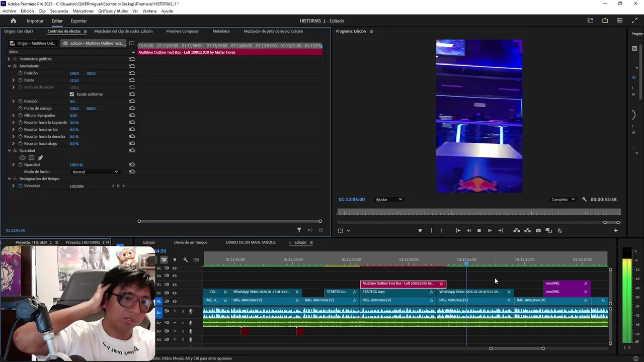The image size is (644, 362).
Task: Collapse the Movimiento effect group
Action: [9, 66]
